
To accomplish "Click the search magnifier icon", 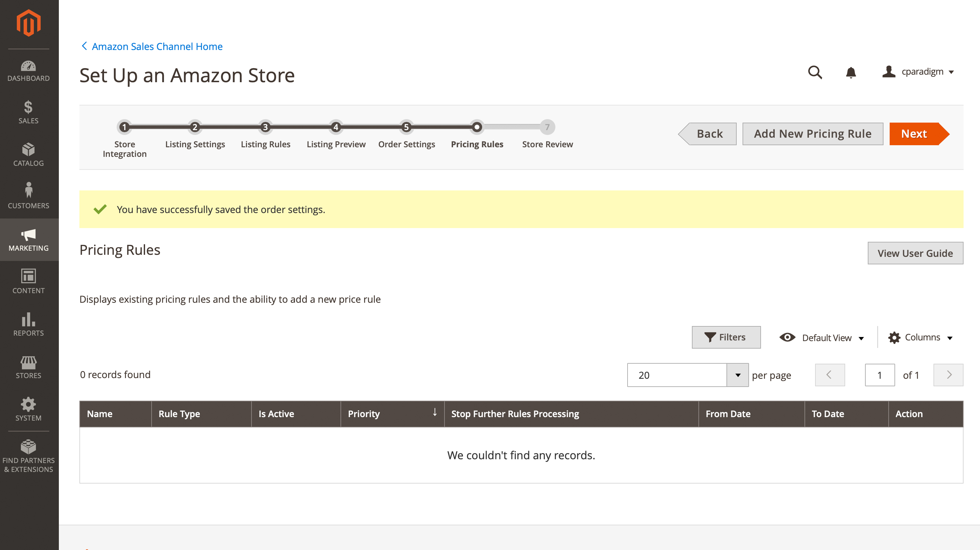I will pos(815,72).
